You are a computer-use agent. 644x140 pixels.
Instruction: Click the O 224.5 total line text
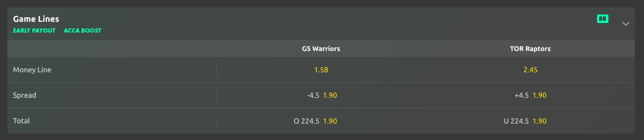pyautogui.click(x=306, y=121)
